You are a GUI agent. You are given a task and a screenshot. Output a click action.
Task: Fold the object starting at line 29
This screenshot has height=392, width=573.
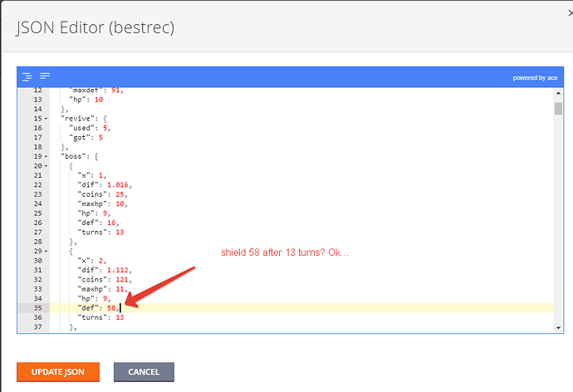tap(47, 249)
